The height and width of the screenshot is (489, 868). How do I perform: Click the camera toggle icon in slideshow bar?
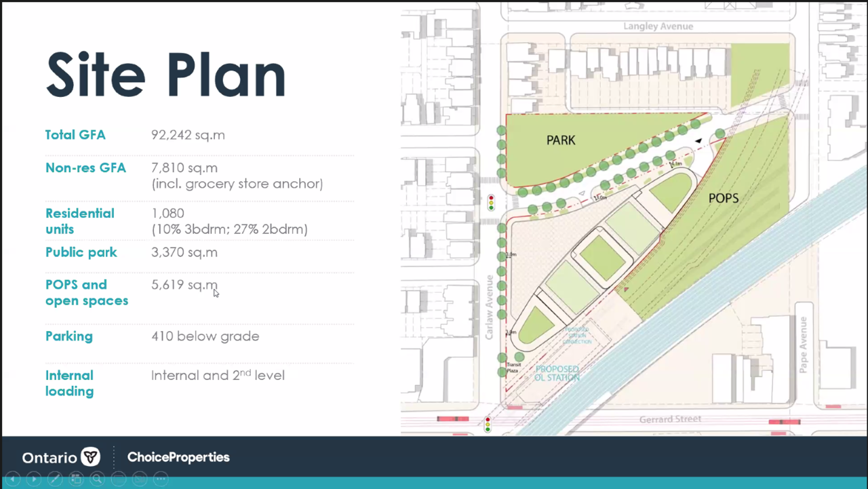click(139, 479)
